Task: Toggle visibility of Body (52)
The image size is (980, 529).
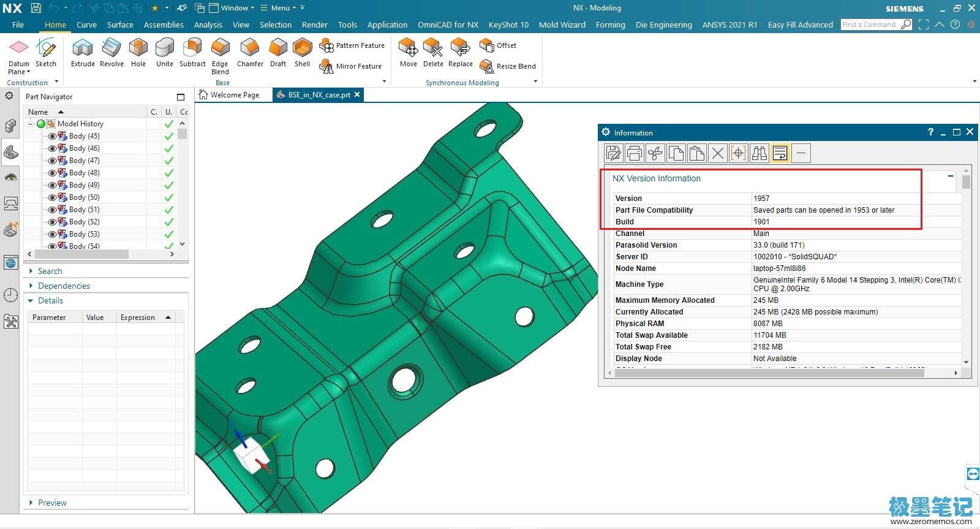Action: click(x=52, y=222)
